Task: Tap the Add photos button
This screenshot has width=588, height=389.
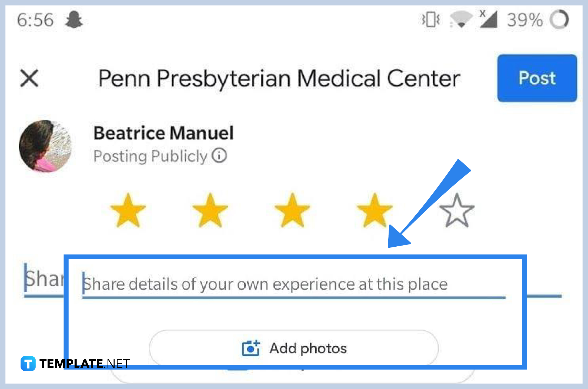Action: pyautogui.click(x=294, y=348)
